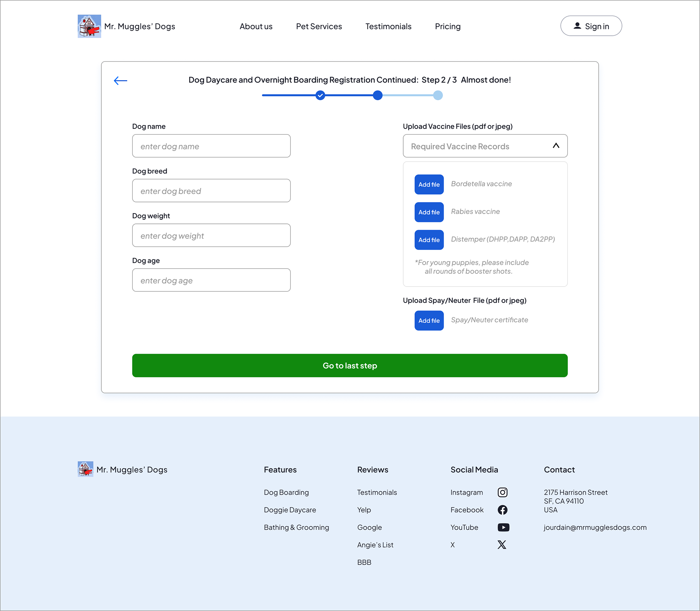Click the footer Mr. Muggles' Dogs logo
Viewport: 700px width, 611px height.
(85, 470)
